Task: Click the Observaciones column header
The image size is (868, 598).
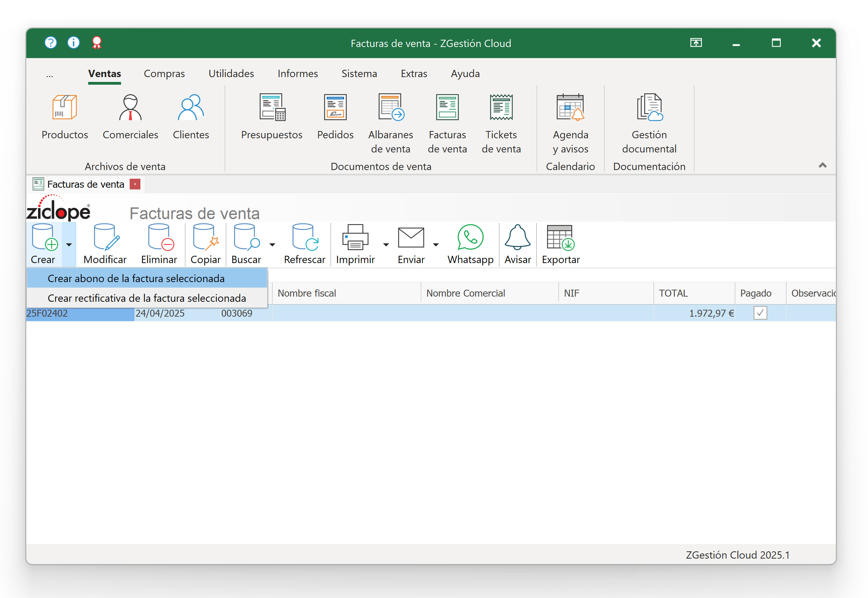Action: [x=812, y=293]
